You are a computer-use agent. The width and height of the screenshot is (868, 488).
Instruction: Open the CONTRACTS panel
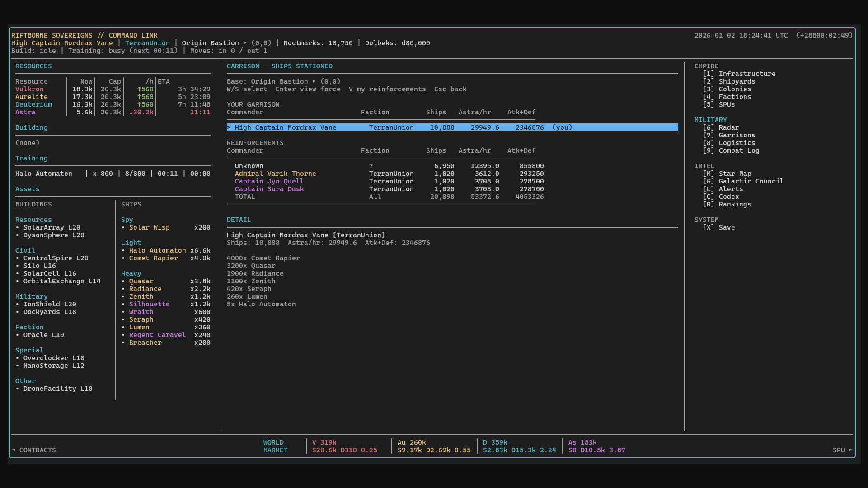(38, 450)
